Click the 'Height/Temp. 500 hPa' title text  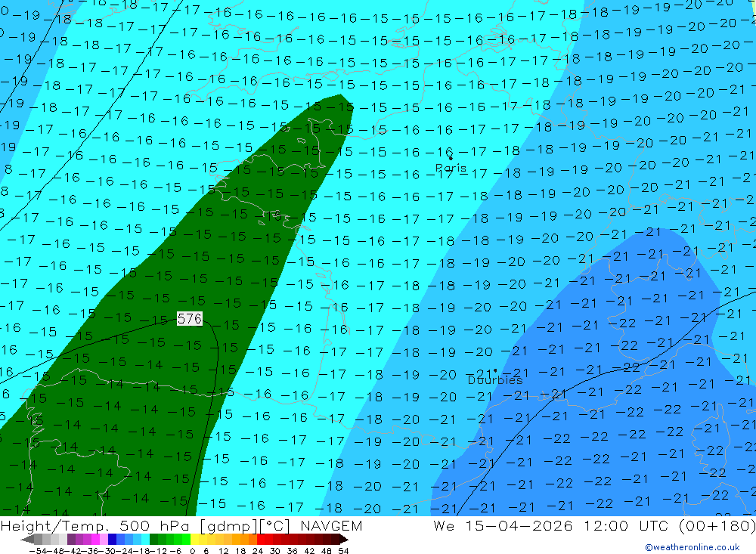(x=97, y=525)
